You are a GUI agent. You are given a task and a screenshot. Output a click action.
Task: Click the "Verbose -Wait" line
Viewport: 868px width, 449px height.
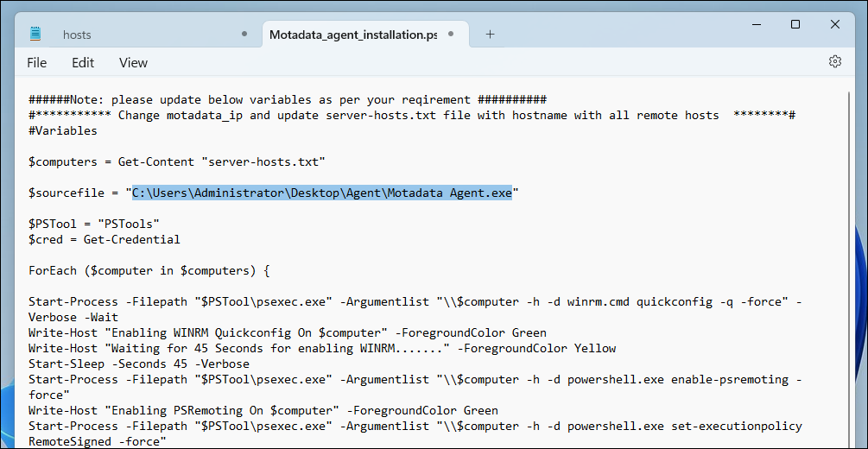73,317
